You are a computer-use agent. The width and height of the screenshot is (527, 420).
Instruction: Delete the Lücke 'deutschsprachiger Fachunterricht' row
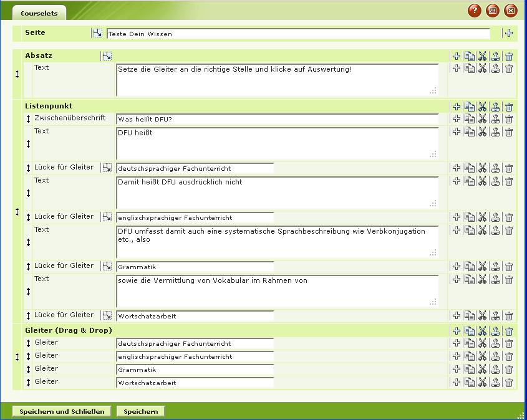(x=509, y=168)
